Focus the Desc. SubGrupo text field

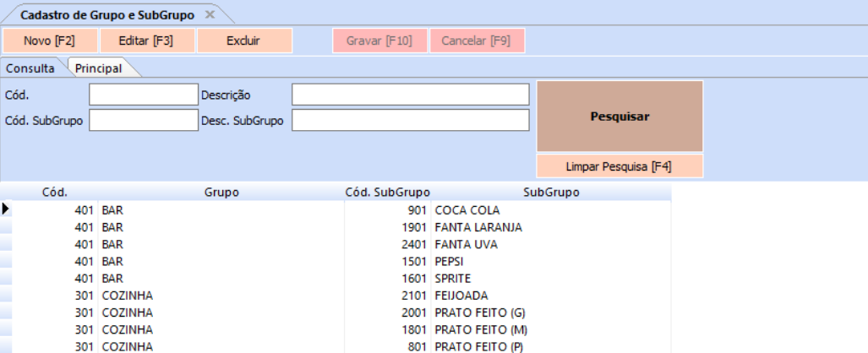[x=410, y=121]
